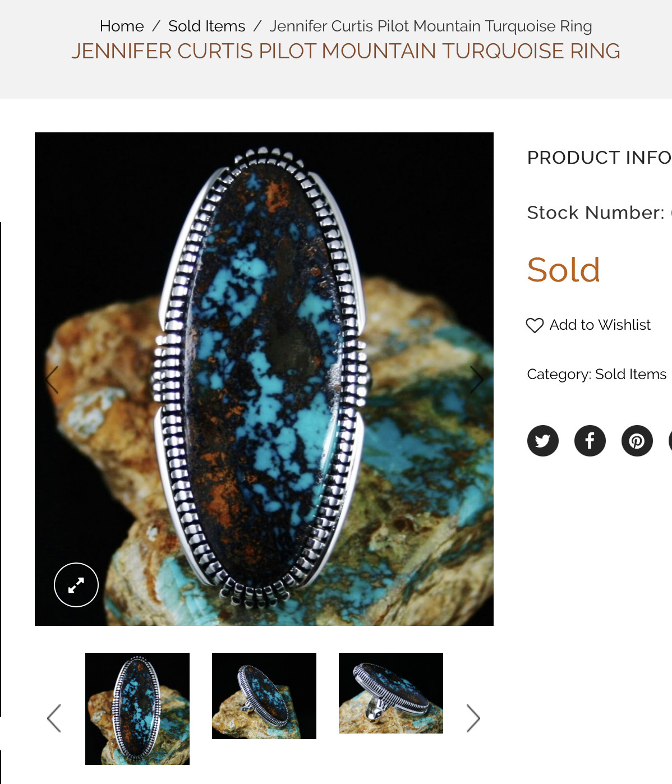
Task: Show previous main product image
Action: tap(52, 380)
